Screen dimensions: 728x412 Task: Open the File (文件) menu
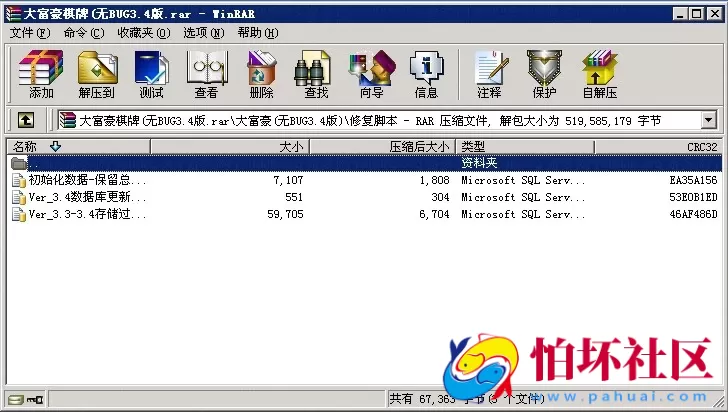click(30, 33)
